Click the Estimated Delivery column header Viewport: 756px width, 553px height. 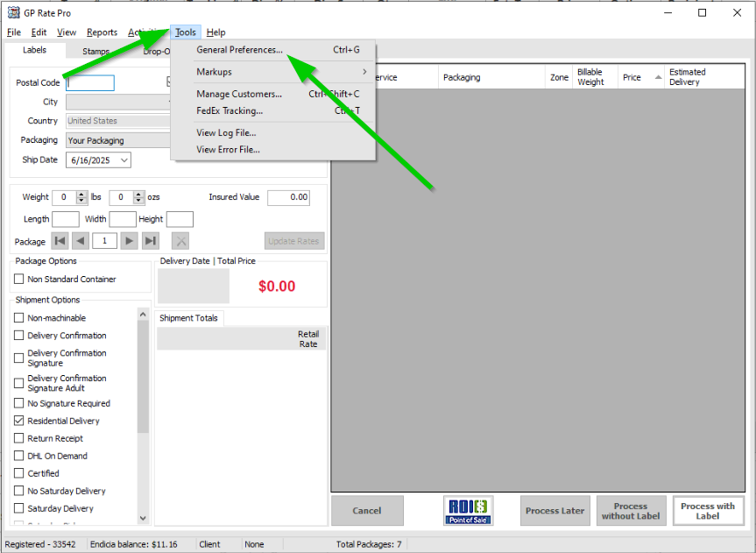pyautogui.click(x=704, y=77)
